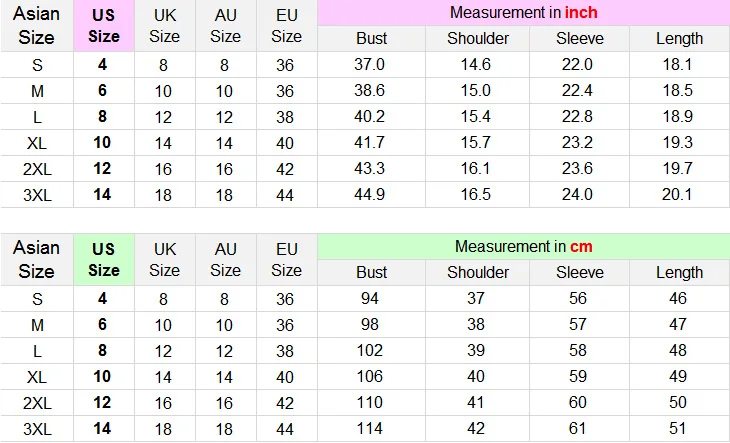Screen dimensions: 730x443
Task: Click the 37.0 bust value
Action: click(371, 64)
